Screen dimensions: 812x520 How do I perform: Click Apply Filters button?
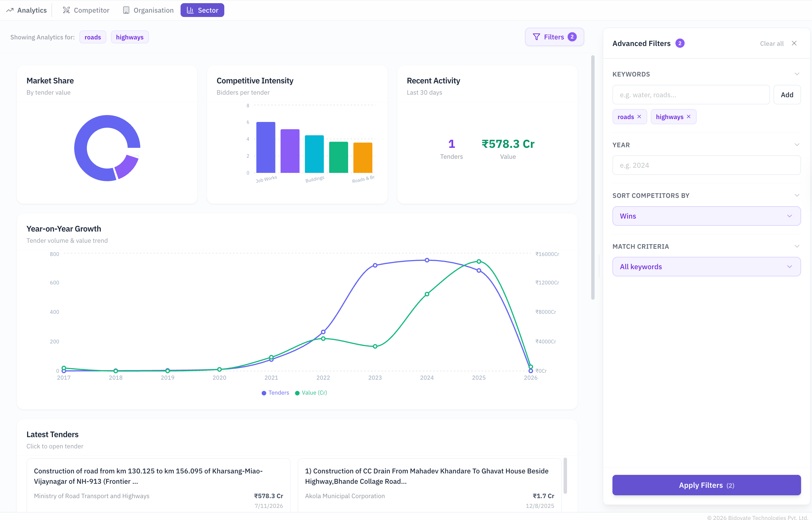(x=706, y=485)
